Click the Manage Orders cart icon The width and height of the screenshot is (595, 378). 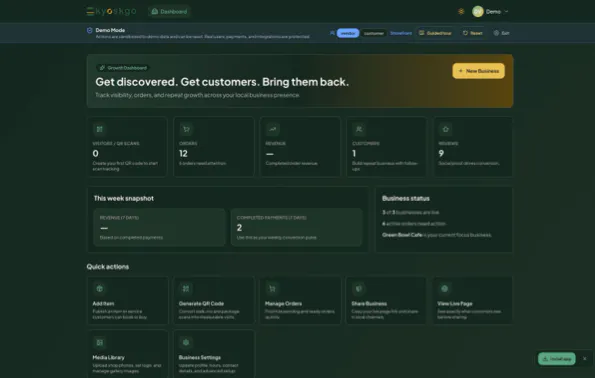[x=272, y=289]
